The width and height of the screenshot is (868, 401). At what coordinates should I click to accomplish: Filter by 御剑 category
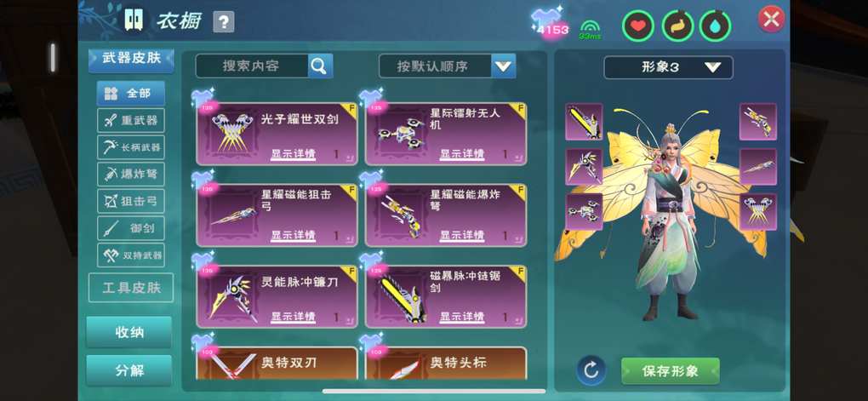131,227
